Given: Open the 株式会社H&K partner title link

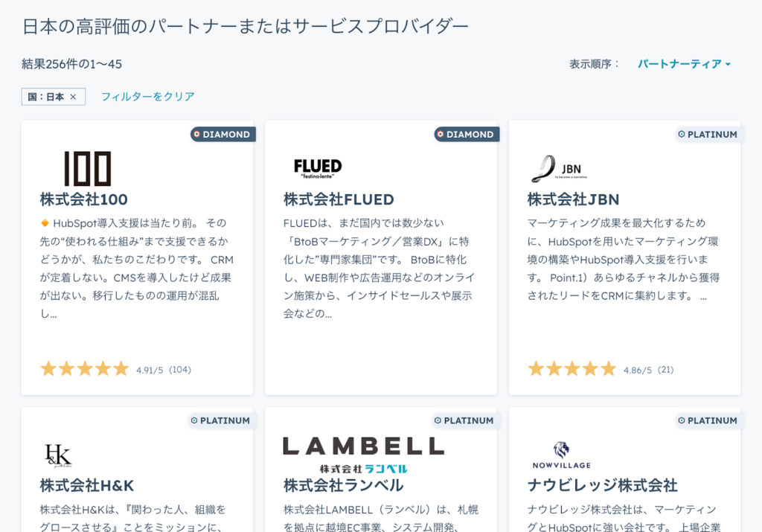Looking at the screenshot, I should pos(87,485).
